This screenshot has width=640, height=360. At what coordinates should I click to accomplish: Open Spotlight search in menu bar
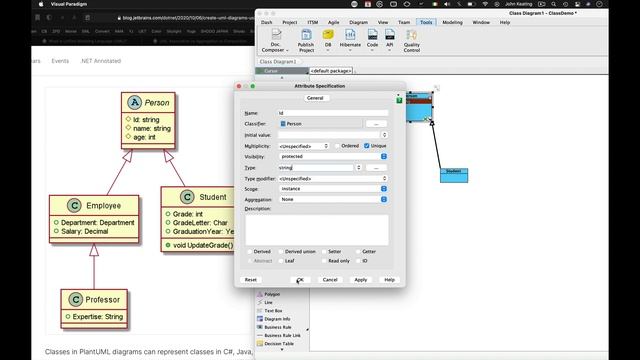553,4
